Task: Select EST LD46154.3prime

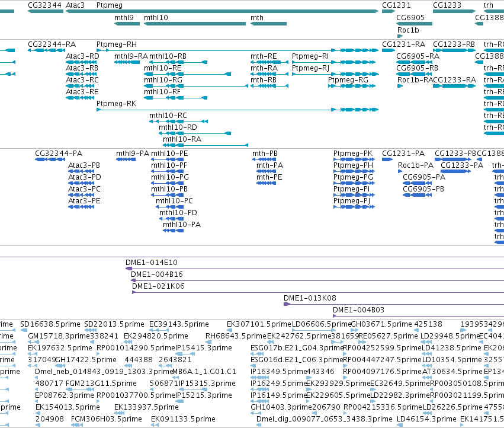Action: 426,419
